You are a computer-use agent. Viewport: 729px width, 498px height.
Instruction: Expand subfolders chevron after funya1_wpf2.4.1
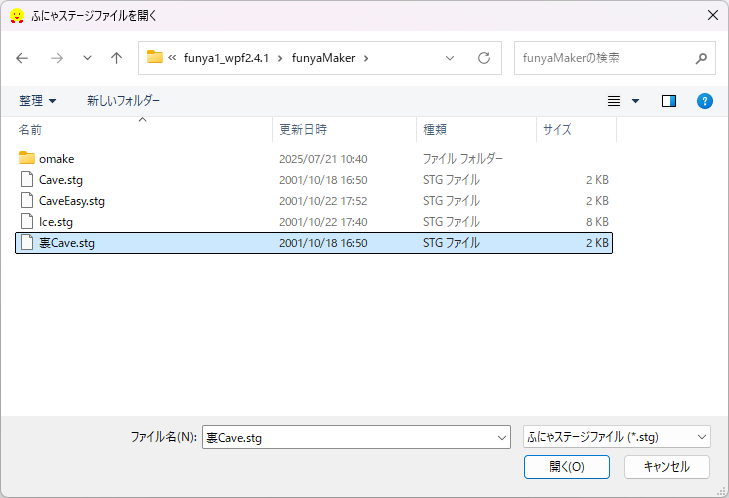click(280, 58)
